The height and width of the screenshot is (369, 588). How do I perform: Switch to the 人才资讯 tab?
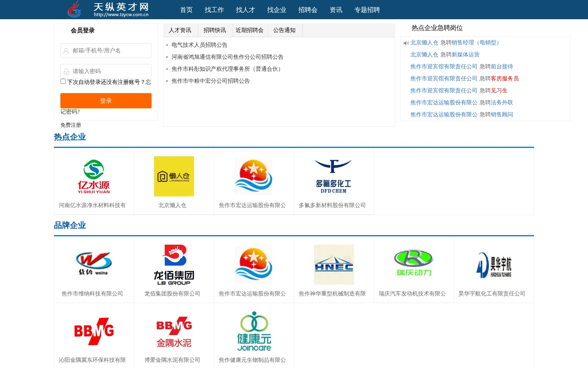pyautogui.click(x=180, y=30)
